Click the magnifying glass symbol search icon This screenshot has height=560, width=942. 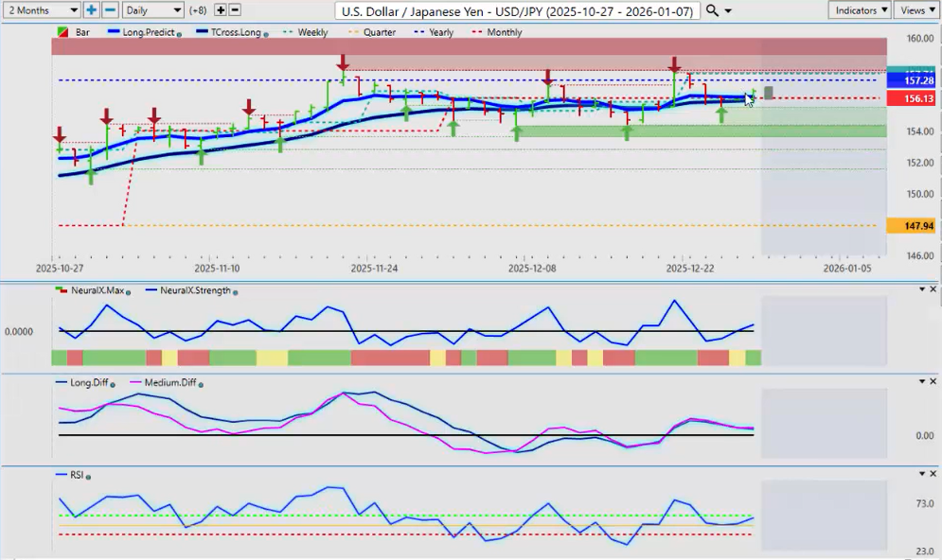coord(713,10)
